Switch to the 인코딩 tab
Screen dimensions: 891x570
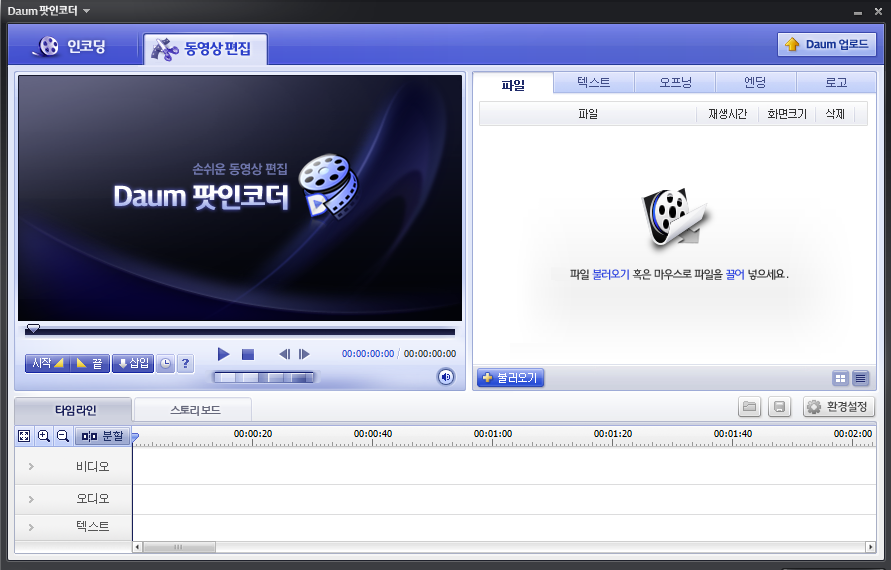coord(72,46)
